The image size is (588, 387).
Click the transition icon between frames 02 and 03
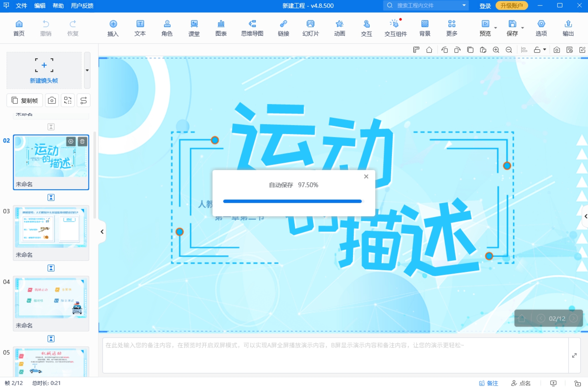coord(51,197)
